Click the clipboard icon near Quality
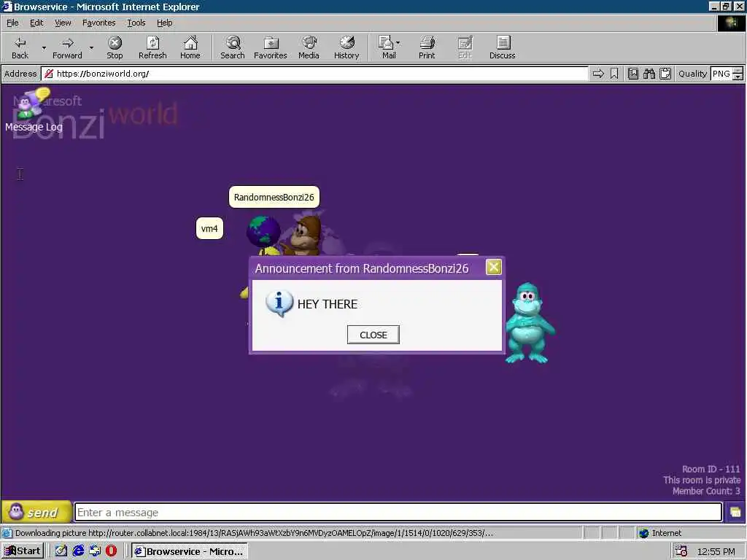Viewport: 747px width, 560px height. [665, 74]
